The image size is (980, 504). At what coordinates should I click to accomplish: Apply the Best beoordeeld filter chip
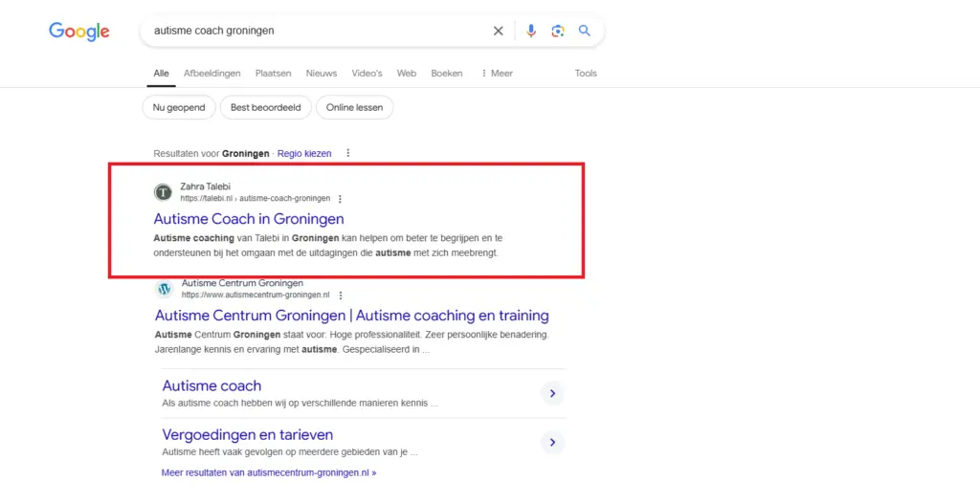(266, 107)
